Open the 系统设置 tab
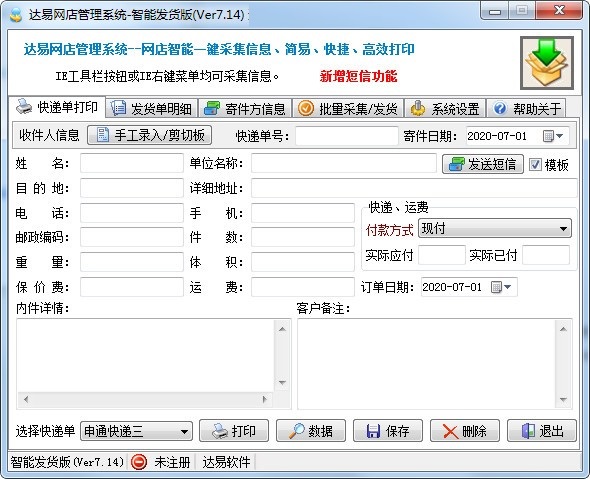The width and height of the screenshot is (590, 479). (445, 108)
